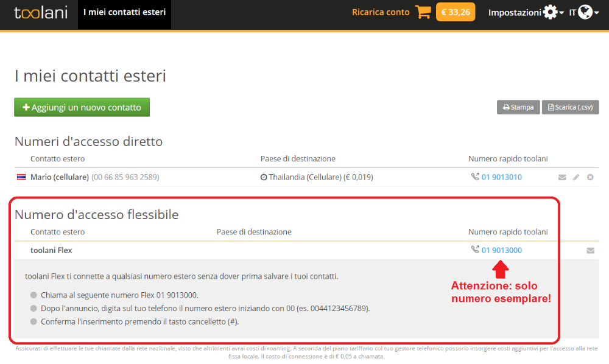Click the clock icon before Thailandia

(x=264, y=177)
